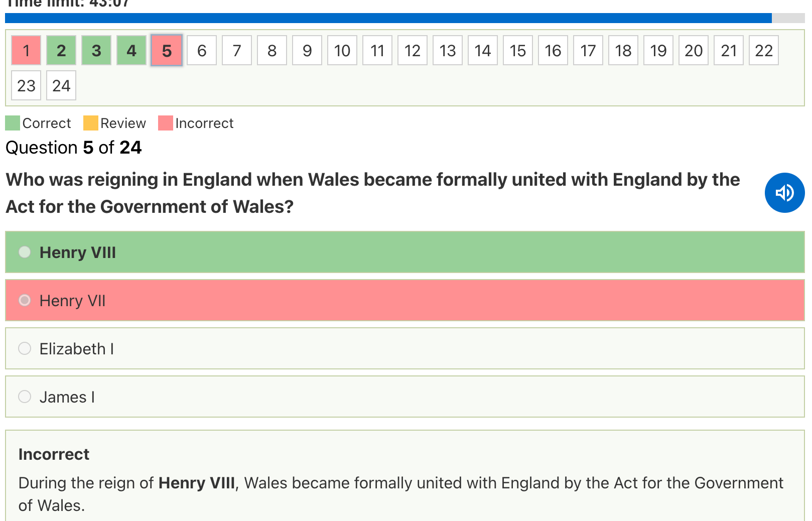Jump to question 22
This screenshot has width=812, height=521.
pos(764,50)
